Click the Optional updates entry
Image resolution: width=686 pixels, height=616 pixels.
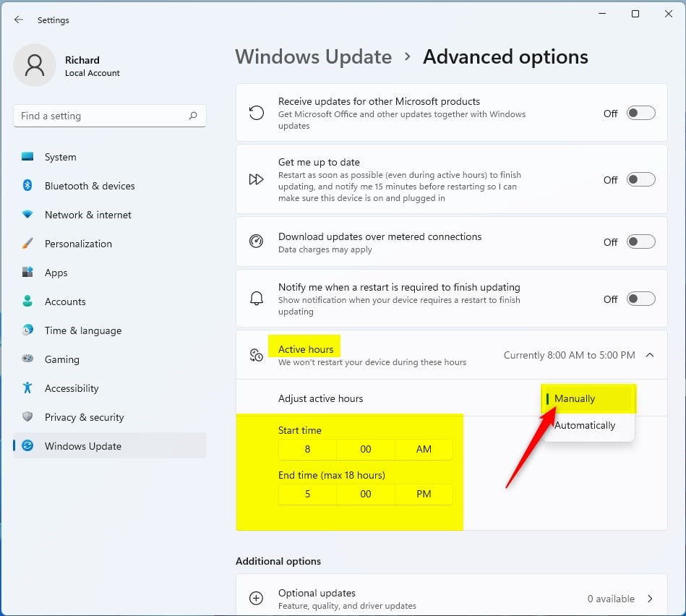click(452, 594)
